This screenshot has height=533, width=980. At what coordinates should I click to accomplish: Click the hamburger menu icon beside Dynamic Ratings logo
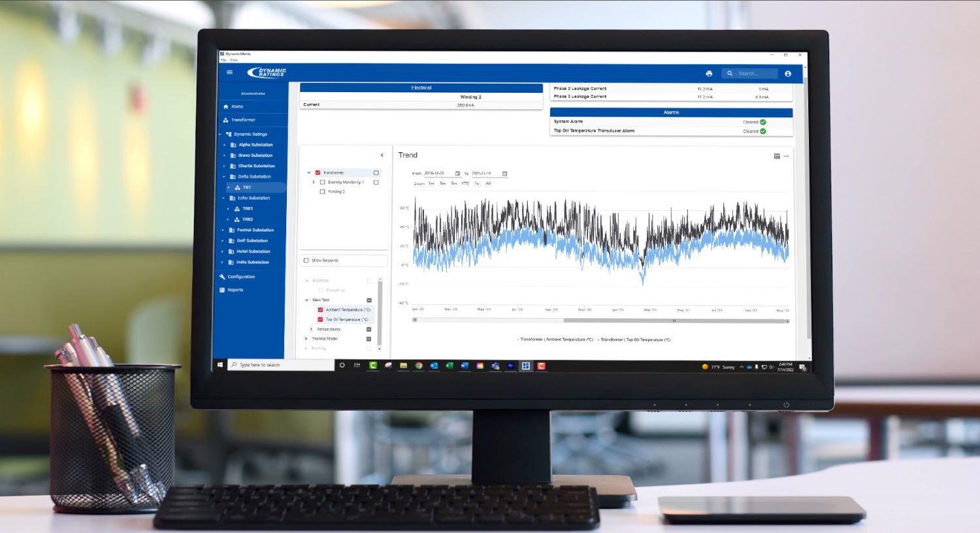point(229,72)
